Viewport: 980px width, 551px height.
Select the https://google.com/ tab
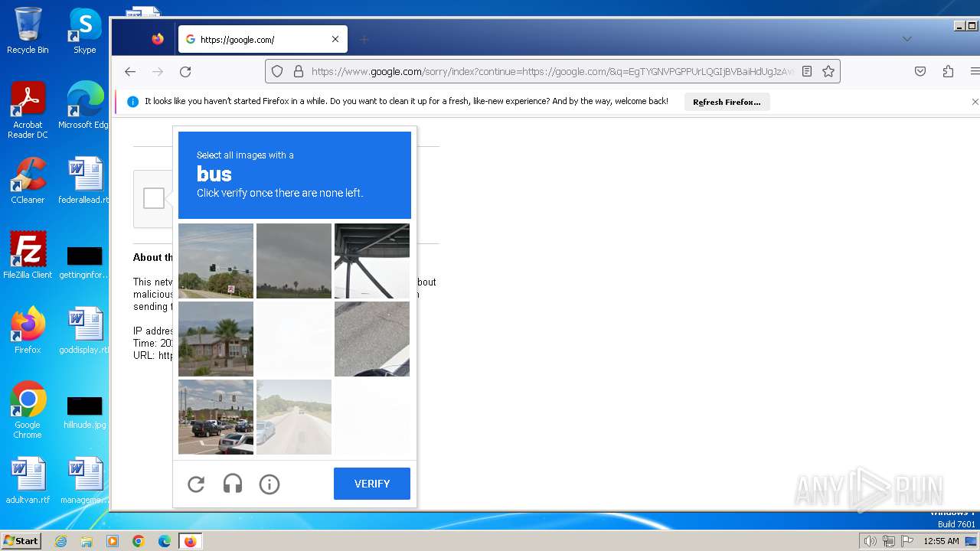coord(263,39)
